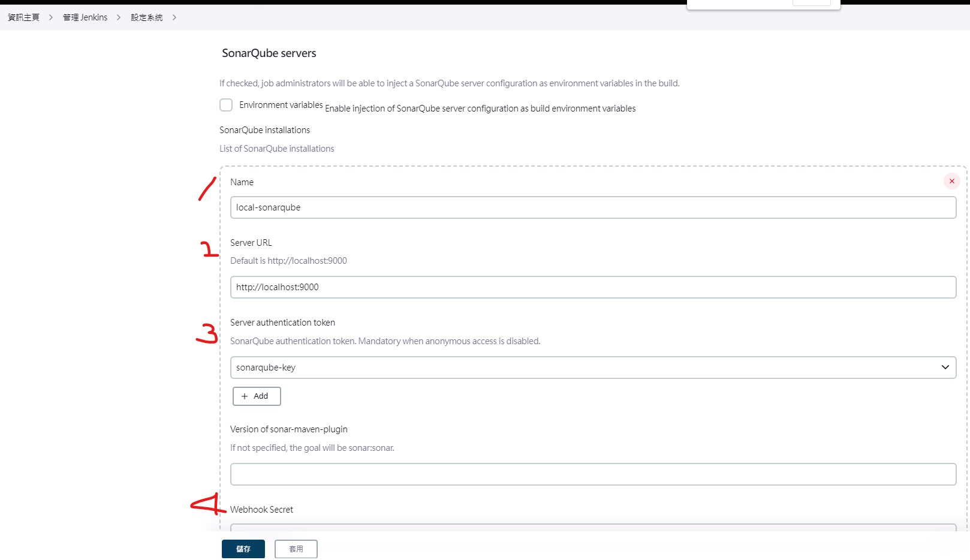The image size is (970, 560).
Task: Click the sonar-maven-plugin version field
Action: point(593,474)
